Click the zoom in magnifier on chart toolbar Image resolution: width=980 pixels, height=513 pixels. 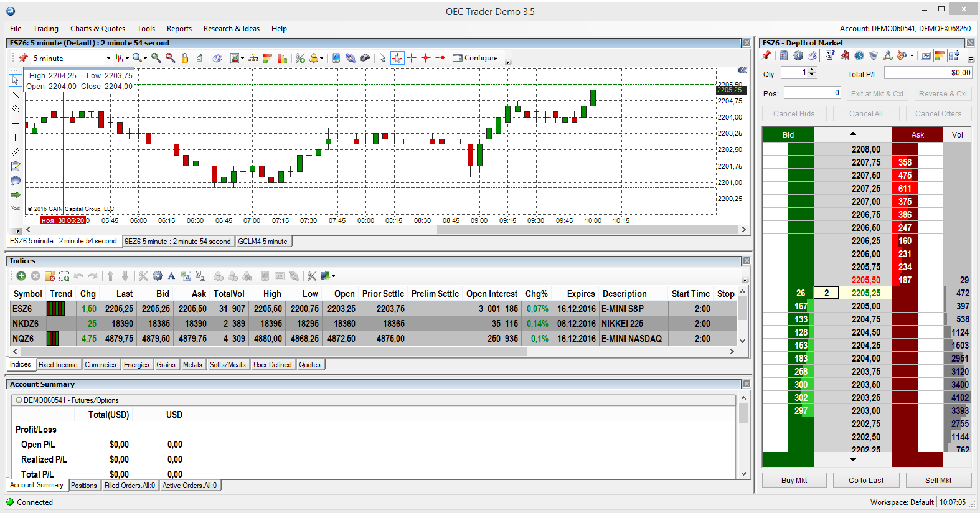click(156, 58)
